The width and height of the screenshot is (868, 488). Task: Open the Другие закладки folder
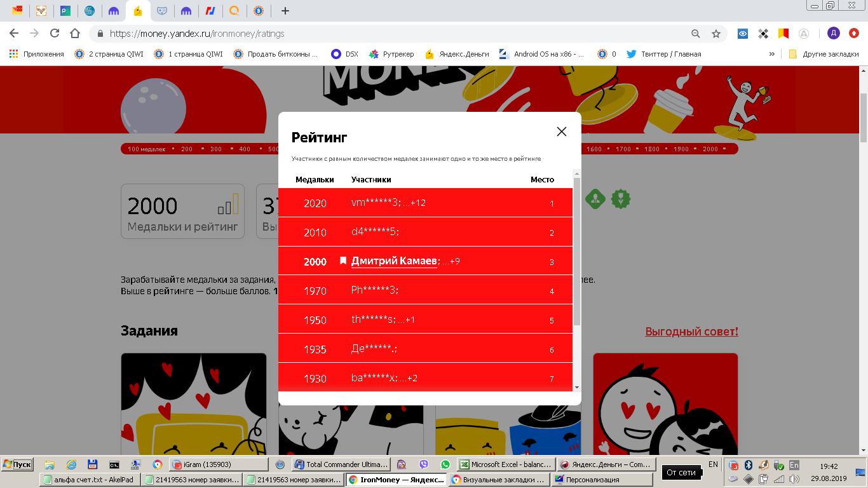(824, 54)
